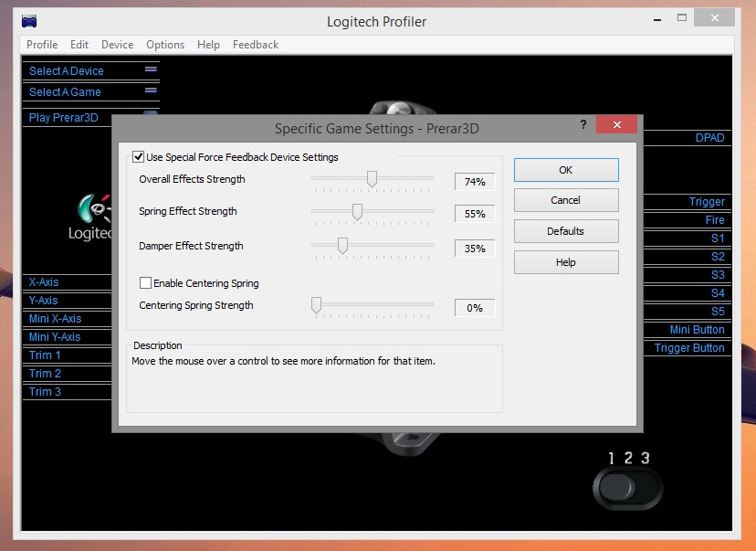Viewport: 756px width, 551px height.
Task: Select the X-Axis entry
Action: coord(44,282)
